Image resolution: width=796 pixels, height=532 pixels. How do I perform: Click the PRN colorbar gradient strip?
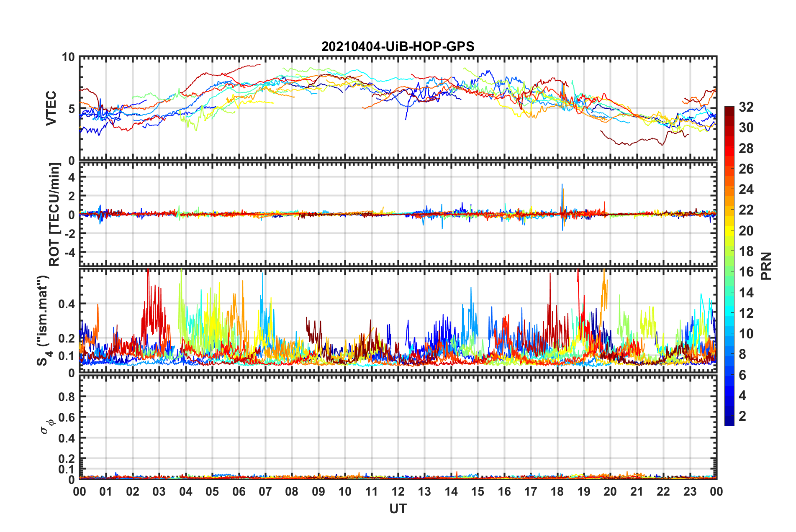coord(729,266)
